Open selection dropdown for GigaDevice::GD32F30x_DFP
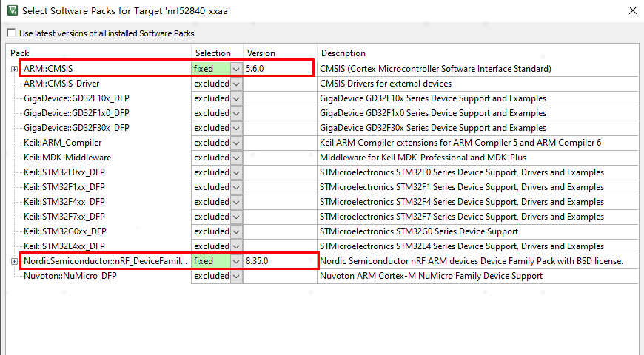 [x=236, y=128]
